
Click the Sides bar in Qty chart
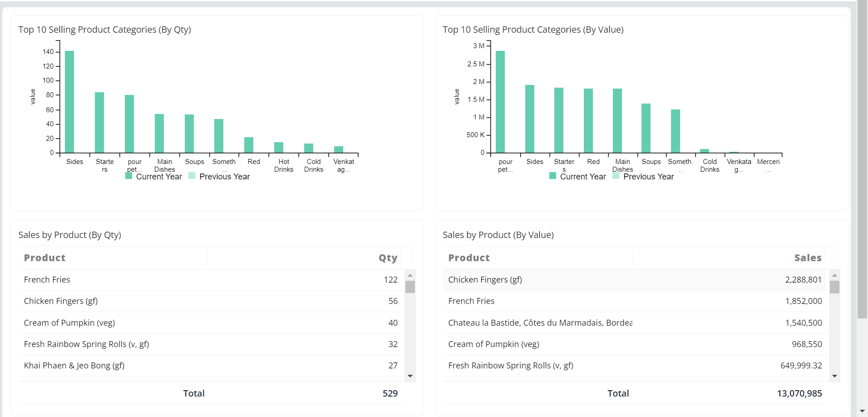[69, 102]
